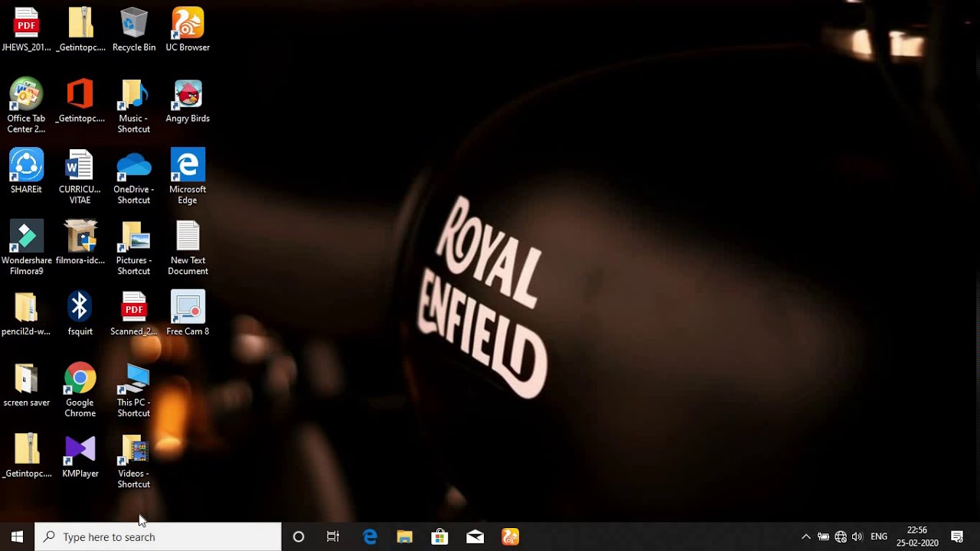Open the Windows Start menu
The width and height of the screenshot is (980, 551).
click(x=17, y=536)
